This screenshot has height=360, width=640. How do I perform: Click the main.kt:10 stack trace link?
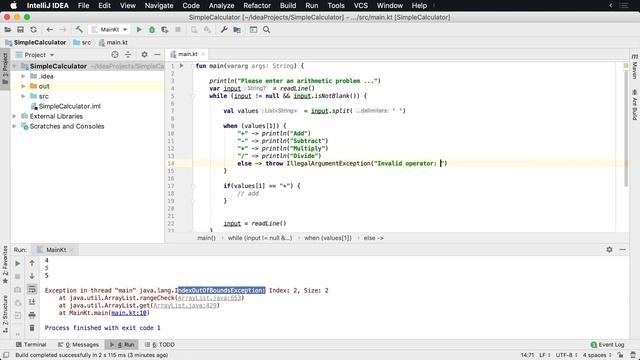[129, 313]
